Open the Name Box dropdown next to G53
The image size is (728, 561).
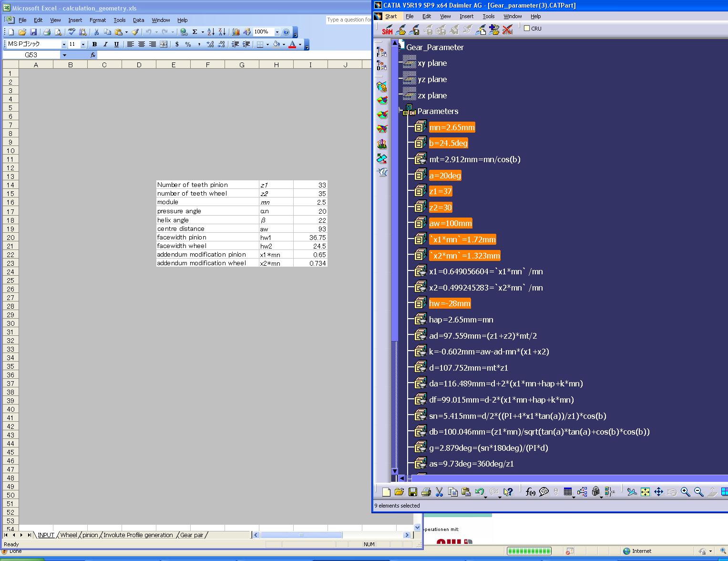[x=64, y=55]
